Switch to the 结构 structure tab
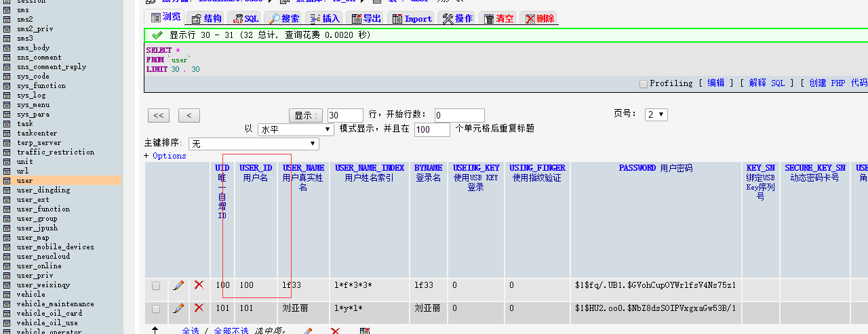The width and height of the screenshot is (868, 334). pyautogui.click(x=205, y=18)
